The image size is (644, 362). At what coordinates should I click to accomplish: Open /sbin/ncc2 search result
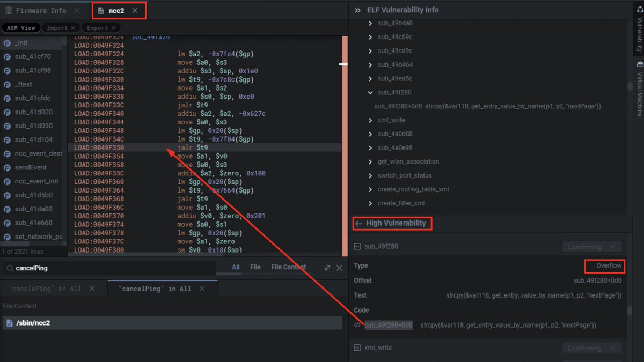click(x=172, y=323)
